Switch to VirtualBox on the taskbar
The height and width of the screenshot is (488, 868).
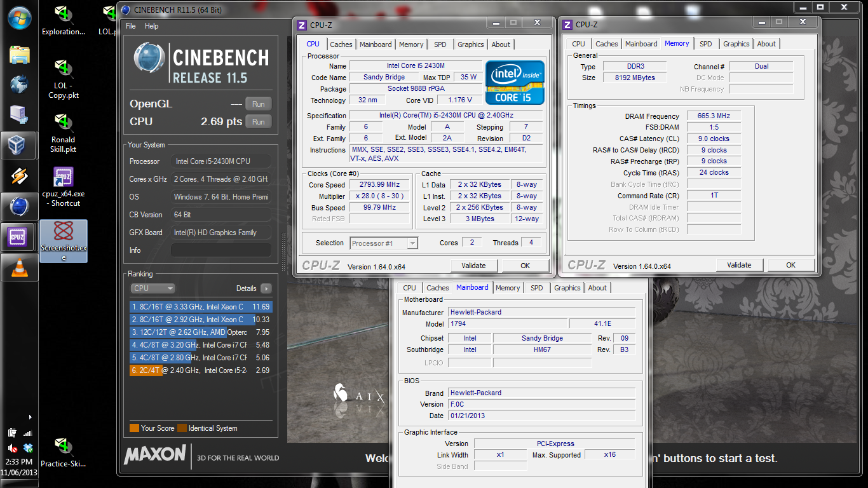pyautogui.click(x=19, y=146)
